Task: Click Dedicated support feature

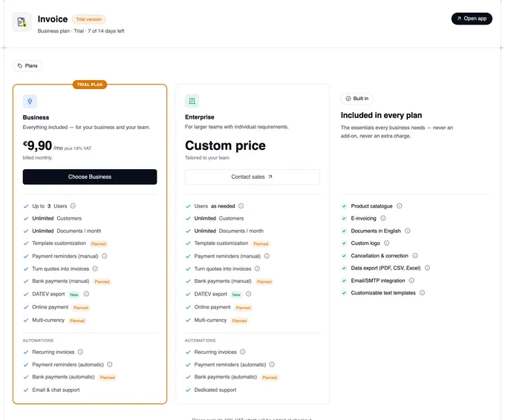Action: pos(215,390)
